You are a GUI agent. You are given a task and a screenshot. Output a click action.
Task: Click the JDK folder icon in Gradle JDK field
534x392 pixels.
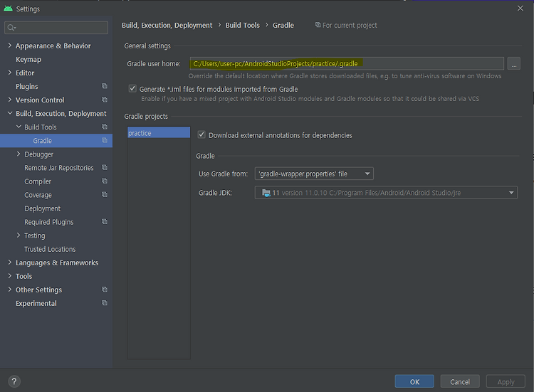pyautogui.click(x=266, y=193)
